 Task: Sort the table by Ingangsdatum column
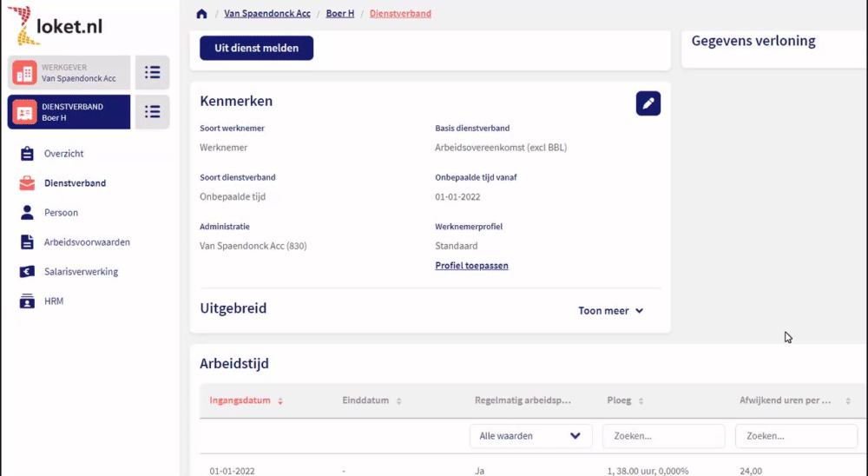[246, 400]
